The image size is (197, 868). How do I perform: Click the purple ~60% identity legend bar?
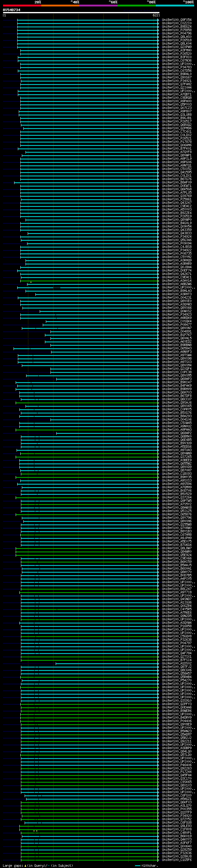(x=98, y=6)
